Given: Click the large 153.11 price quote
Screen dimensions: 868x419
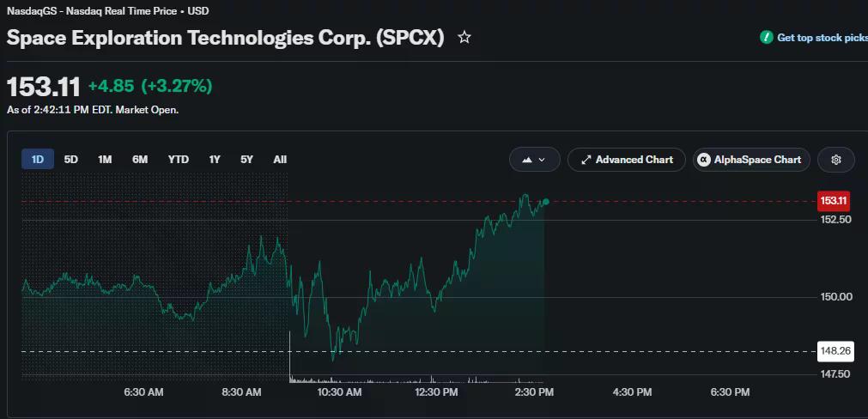Looking at the screenshot, I should coord(44,87).
